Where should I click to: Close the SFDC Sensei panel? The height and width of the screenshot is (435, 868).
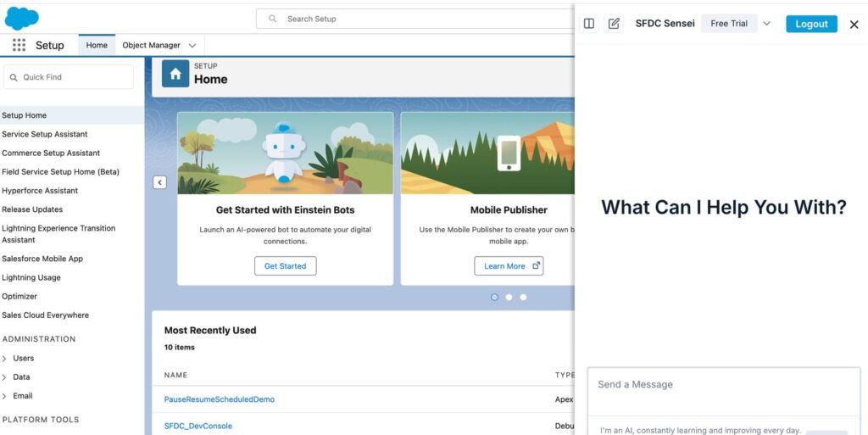854,24
